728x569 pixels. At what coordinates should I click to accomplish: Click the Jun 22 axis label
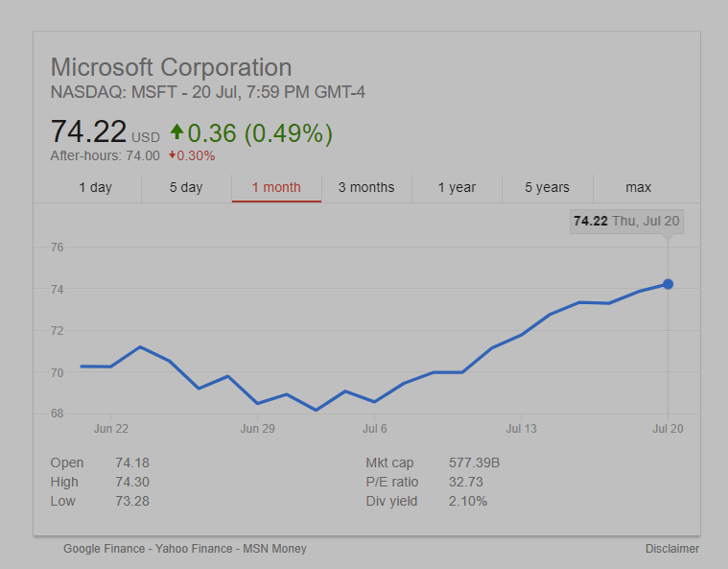coord(111,429)
